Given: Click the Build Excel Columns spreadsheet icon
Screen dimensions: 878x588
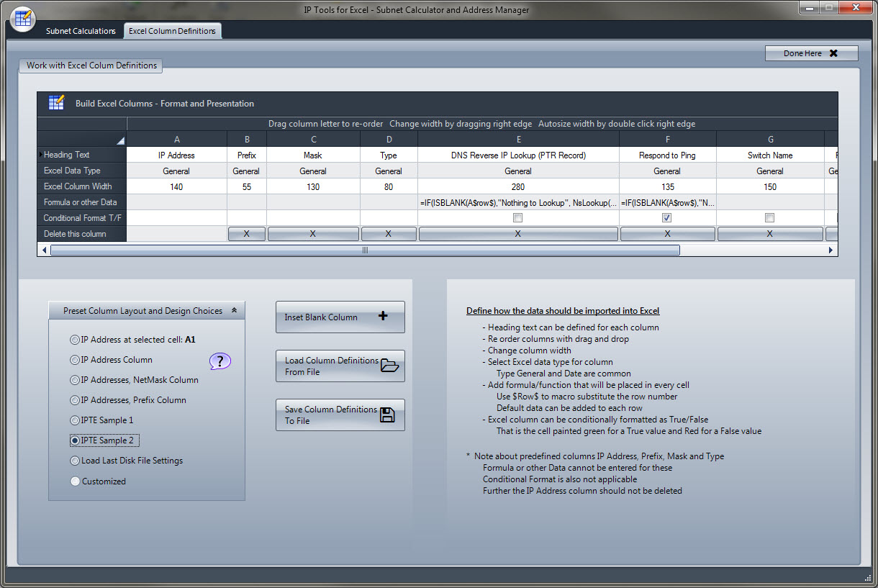Looking at the screenshot, I should coord(57,103).
